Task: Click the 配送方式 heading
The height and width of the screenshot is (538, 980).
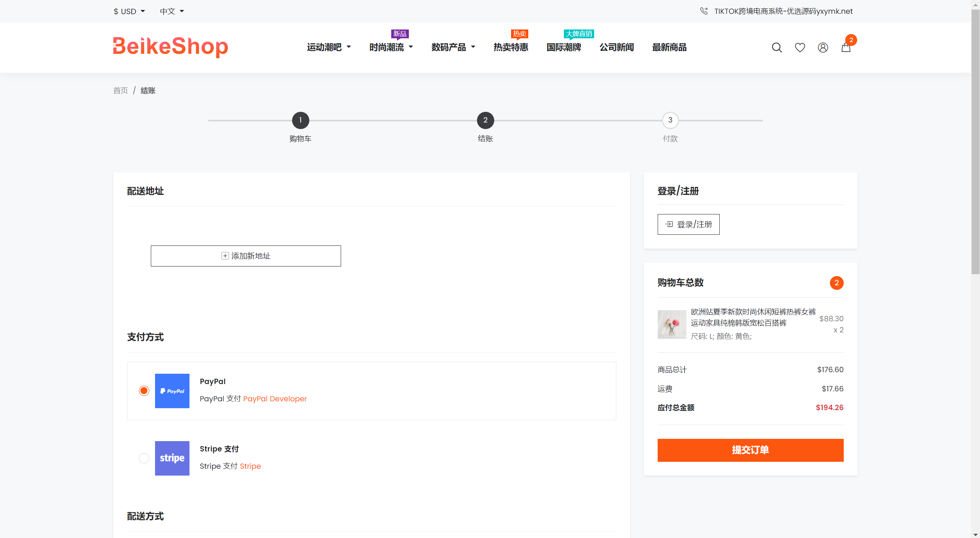Action: tap(145, 516)
